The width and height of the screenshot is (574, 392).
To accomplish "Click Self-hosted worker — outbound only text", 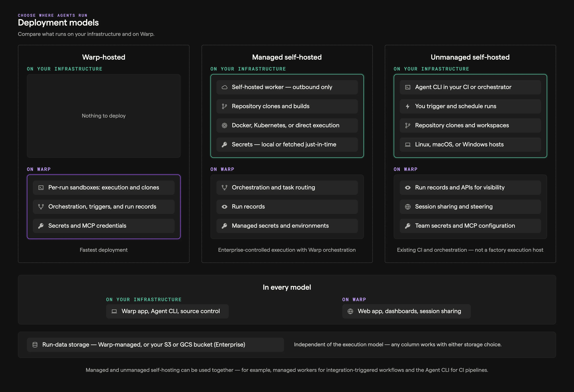I will click(282, 87).
